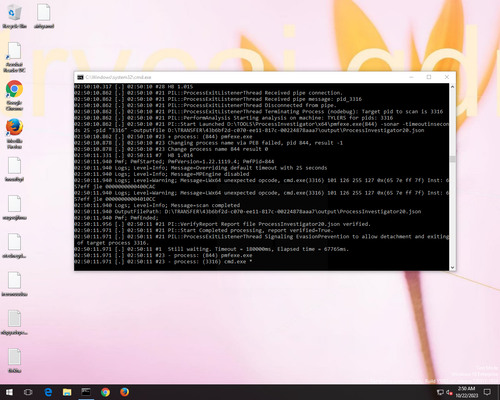
Task: Select the blank file icon beside Recycle Bin
Action: (x=44, y=16)
